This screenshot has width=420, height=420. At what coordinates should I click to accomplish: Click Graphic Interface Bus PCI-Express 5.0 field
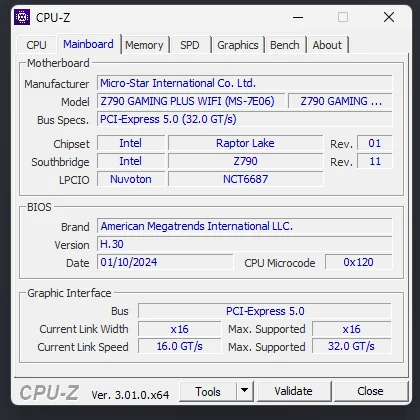click(x=265, y=311)
